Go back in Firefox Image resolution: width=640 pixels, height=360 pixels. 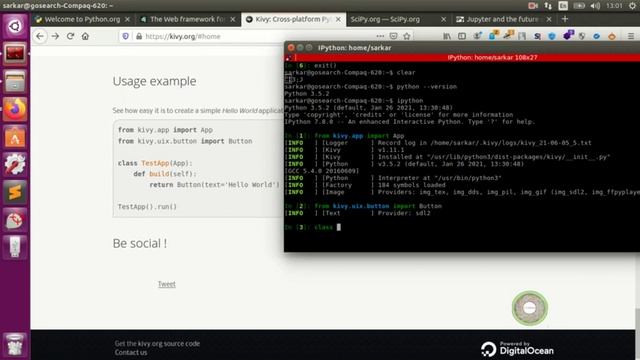tap(40, 36)
